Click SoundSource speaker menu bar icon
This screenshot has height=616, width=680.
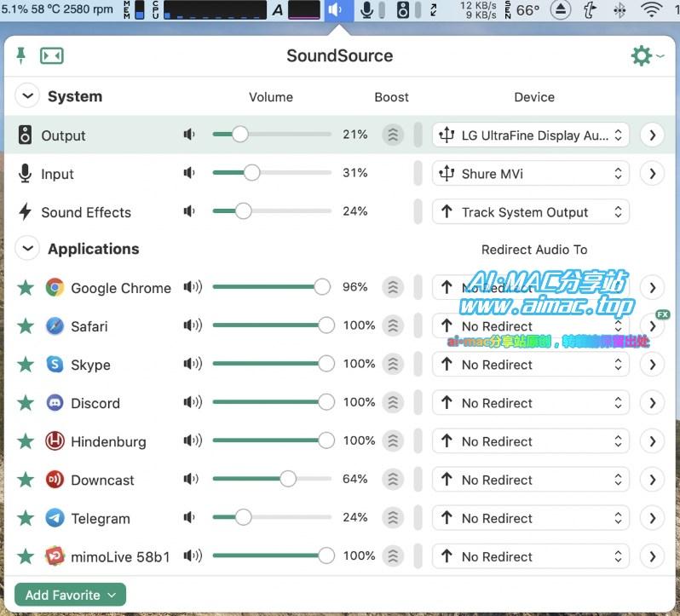(x=338, y=9)
